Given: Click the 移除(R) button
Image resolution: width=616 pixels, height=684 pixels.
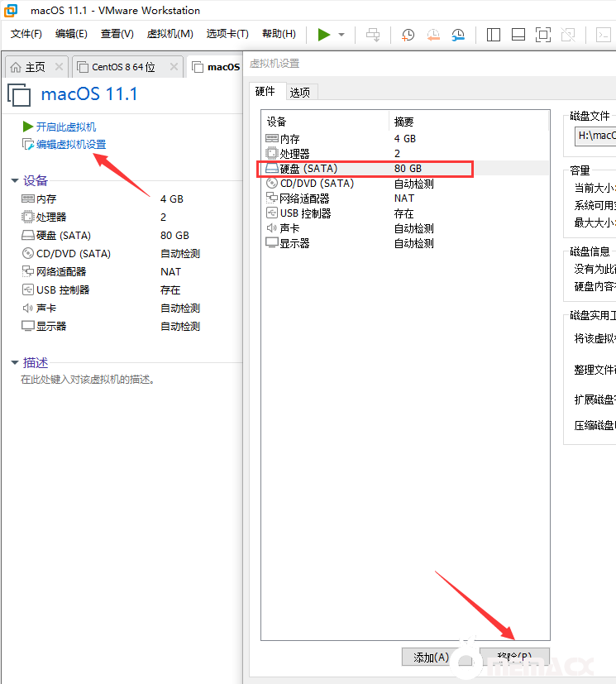Looking at the screenshot, I should point(514,657).
